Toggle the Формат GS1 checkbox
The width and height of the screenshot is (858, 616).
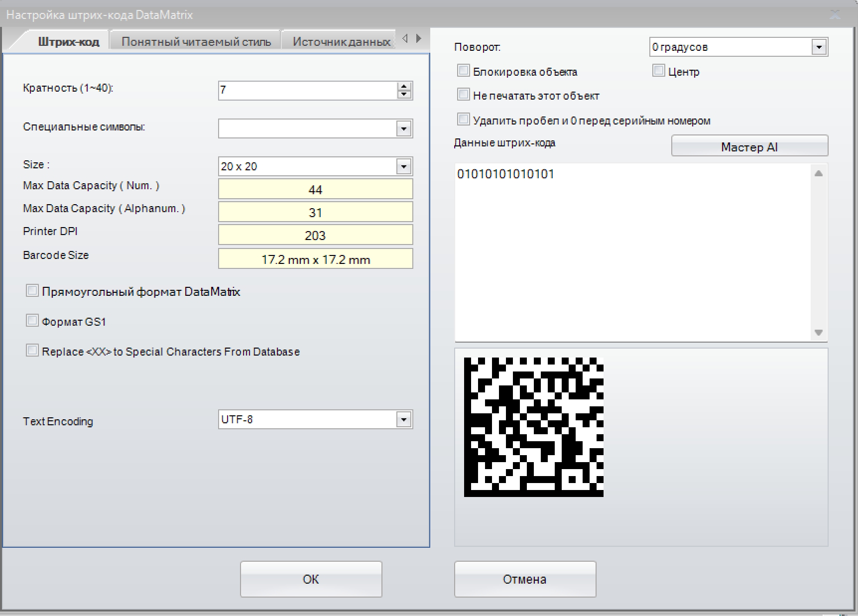[x=32, y=320]
